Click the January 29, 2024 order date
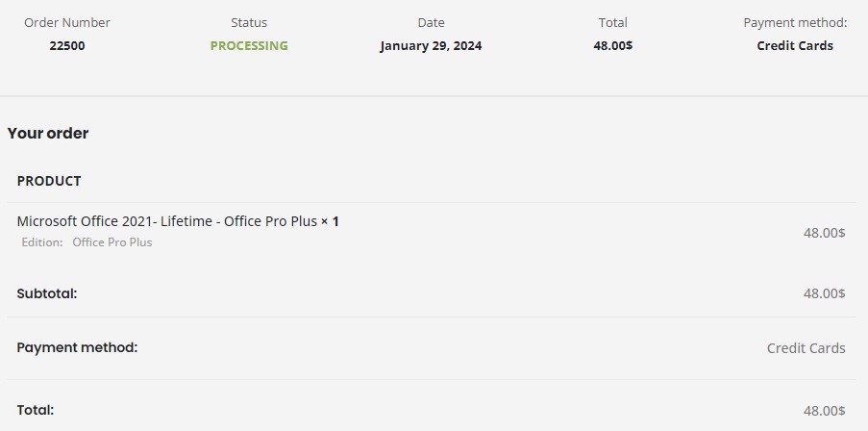Screen dimensions: 868x431 [431, 45]
